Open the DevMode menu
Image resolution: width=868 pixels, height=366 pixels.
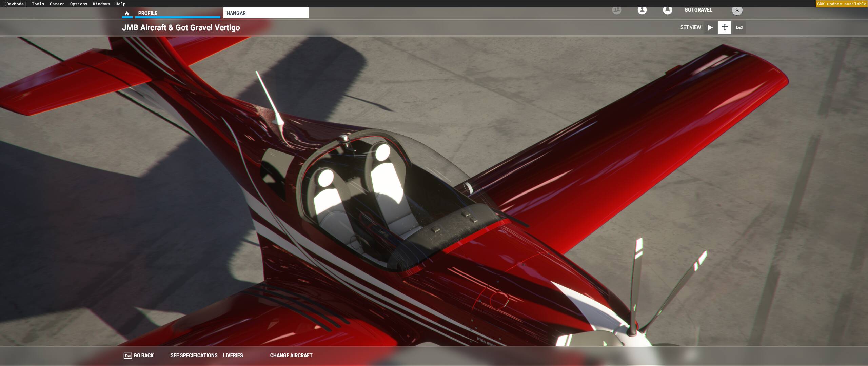click(x=15, y=4)
